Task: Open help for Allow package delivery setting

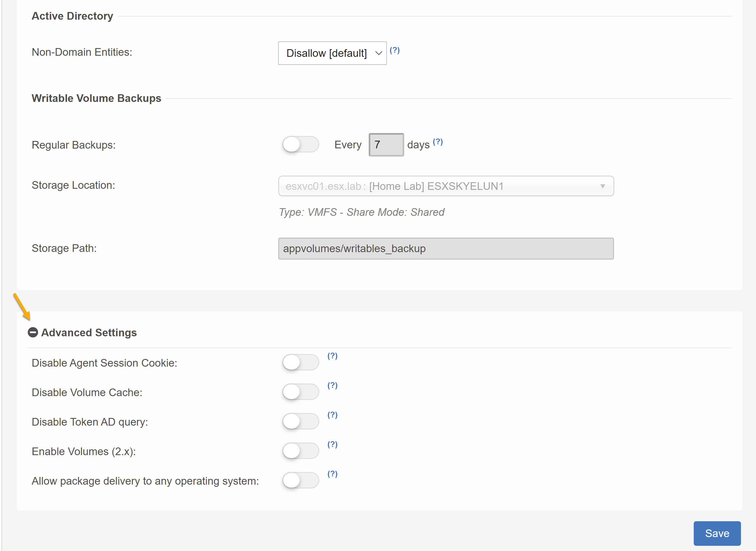Action: coord(332,474)
